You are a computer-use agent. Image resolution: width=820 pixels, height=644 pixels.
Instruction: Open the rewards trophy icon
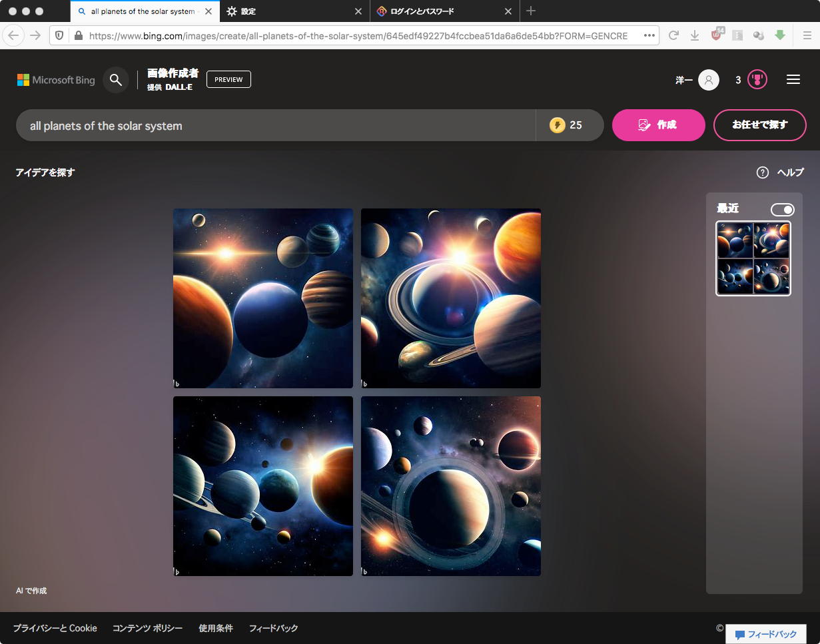tap(757, 80)
